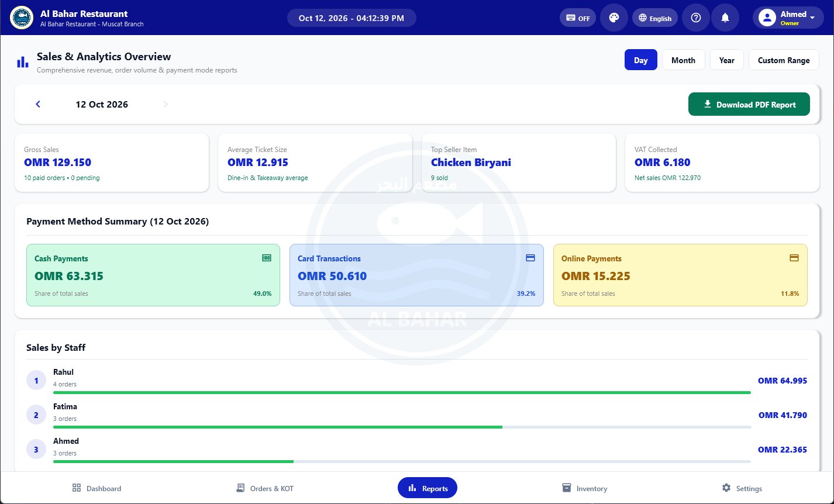Click the Payment Method Summary heading
Screen dimensions: 834x504
[x=118, y=222]
